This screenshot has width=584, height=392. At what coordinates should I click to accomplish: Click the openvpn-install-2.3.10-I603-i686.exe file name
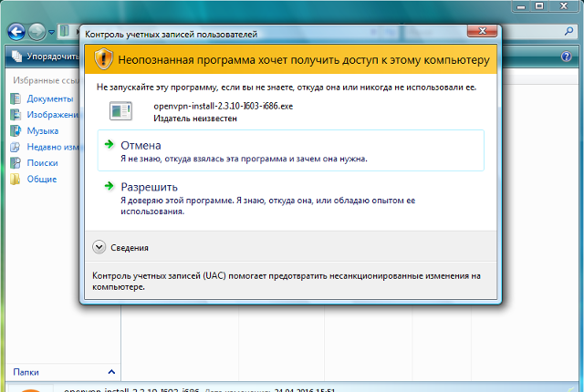click(x=223, y=106)
